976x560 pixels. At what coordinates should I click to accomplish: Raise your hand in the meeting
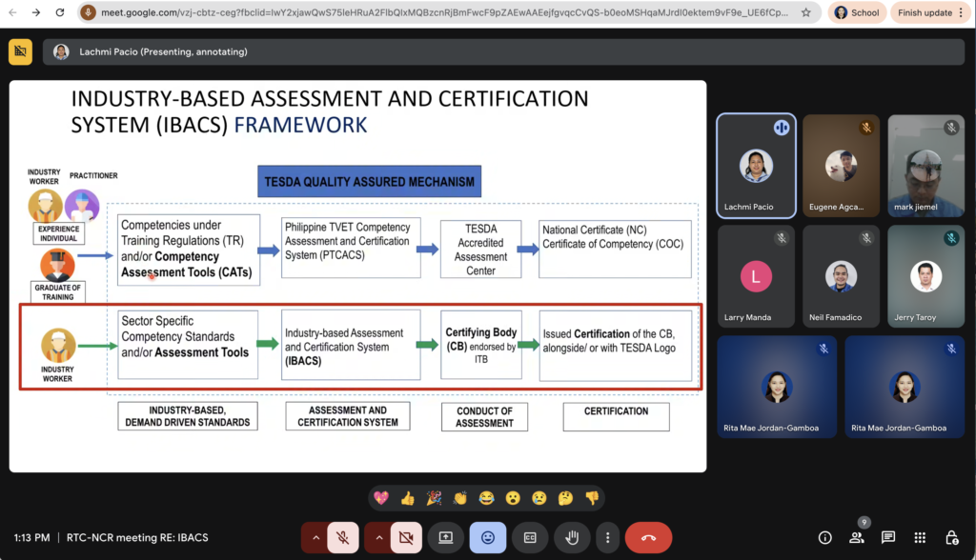pyautogui.click(x=572, y=537)
